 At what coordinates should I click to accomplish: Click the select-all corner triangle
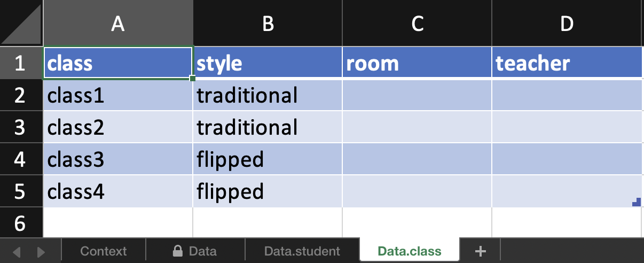[x=21, y=24]
